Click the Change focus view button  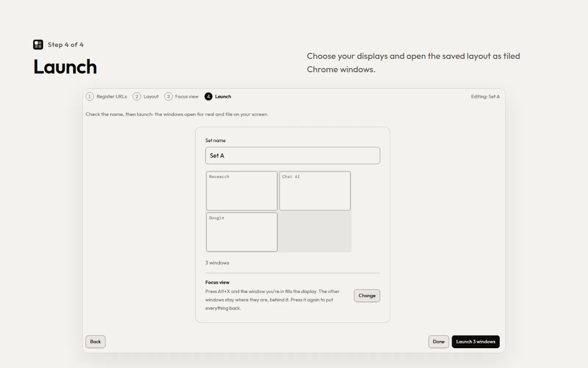coord(367,296)
